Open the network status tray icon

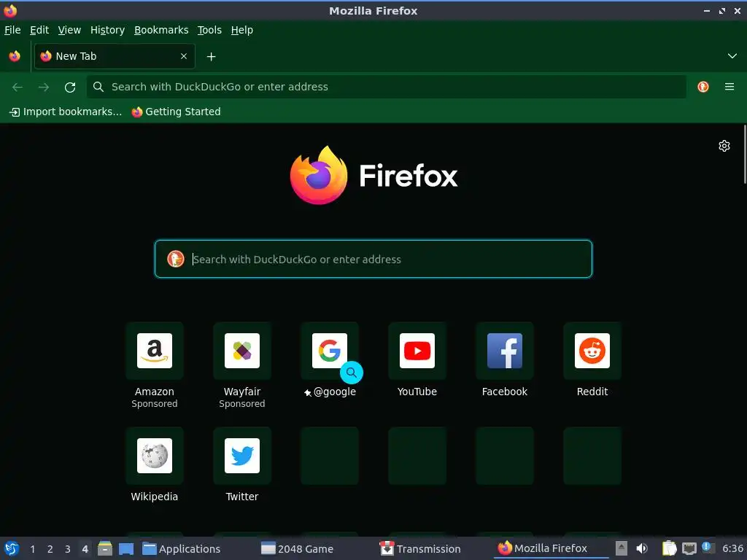[x=689, y=548]
